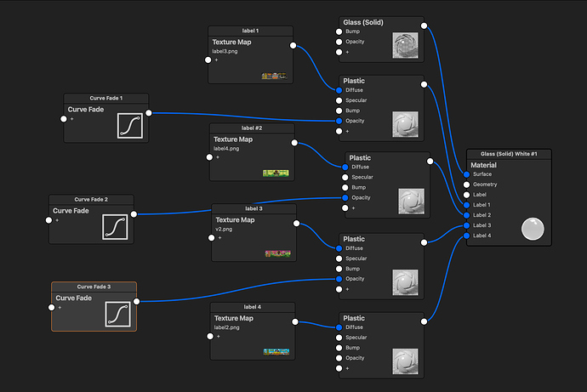Select the Glass (Solid) material preview thumbnail

[405, 45]
